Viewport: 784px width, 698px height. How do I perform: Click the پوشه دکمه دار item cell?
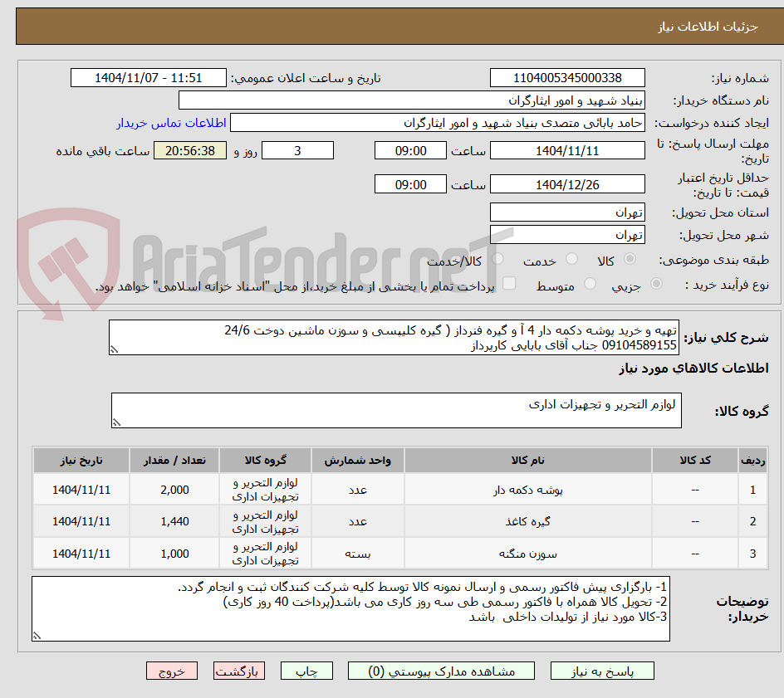pyautogui.click(x=528, y=490)
